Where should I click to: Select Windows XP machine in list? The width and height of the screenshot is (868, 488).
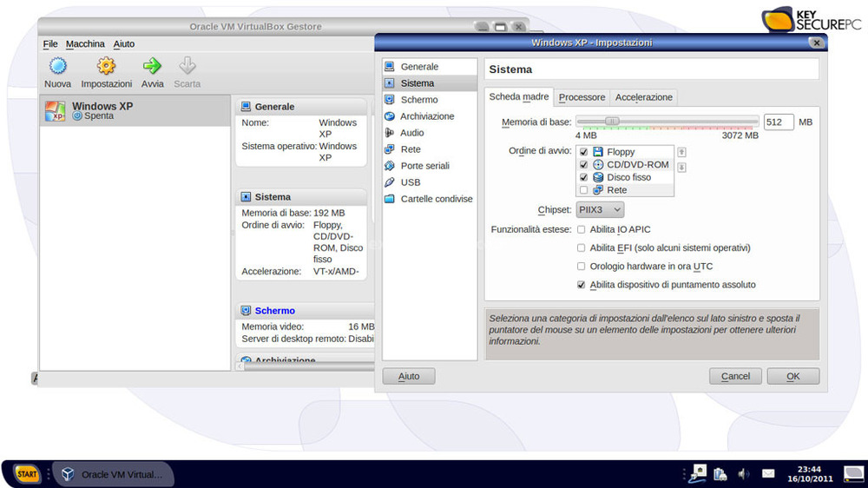click(135, 111)
